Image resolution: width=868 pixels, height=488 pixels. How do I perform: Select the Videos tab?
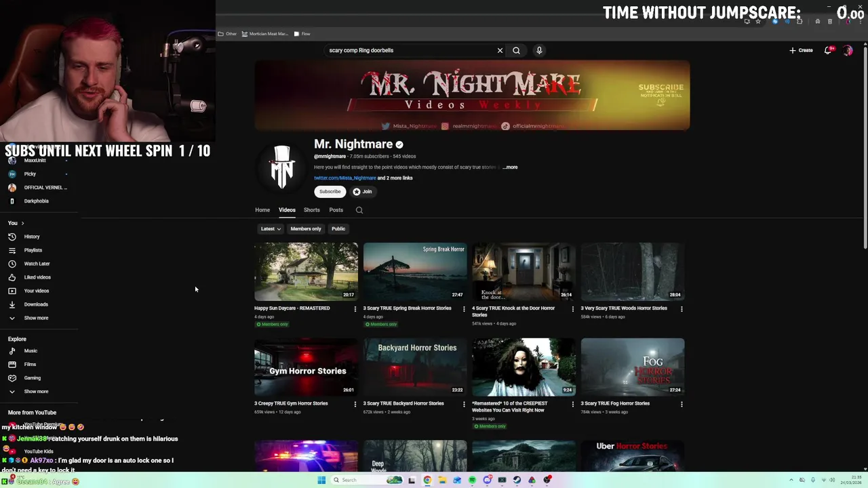tap(287, 210)
